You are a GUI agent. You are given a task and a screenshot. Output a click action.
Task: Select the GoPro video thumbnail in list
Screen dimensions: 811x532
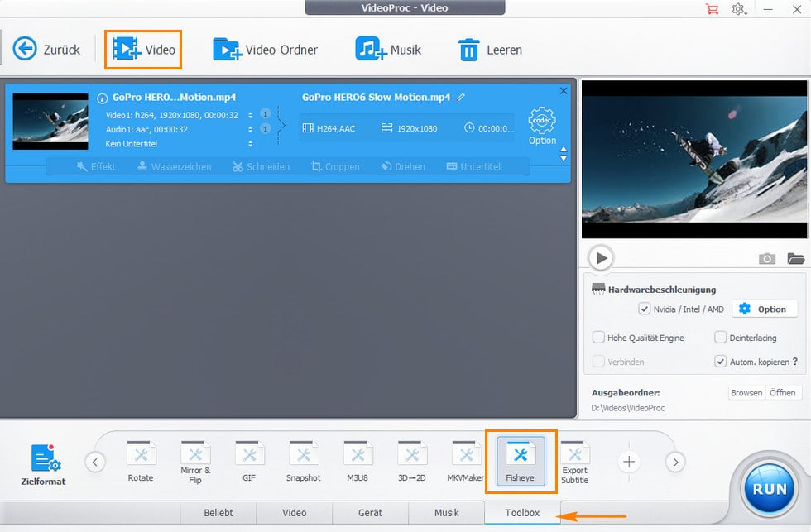[50, 122]
